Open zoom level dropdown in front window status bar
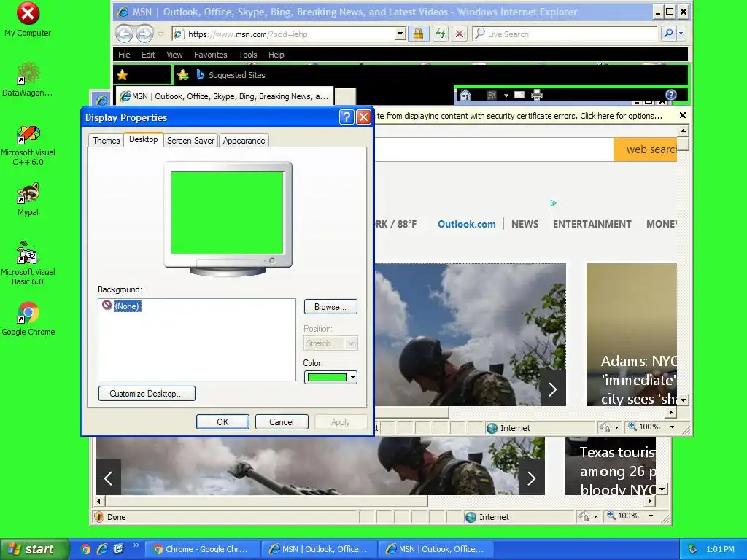The width and height of the screenshot is (747, 560). [x=672, y=427]
